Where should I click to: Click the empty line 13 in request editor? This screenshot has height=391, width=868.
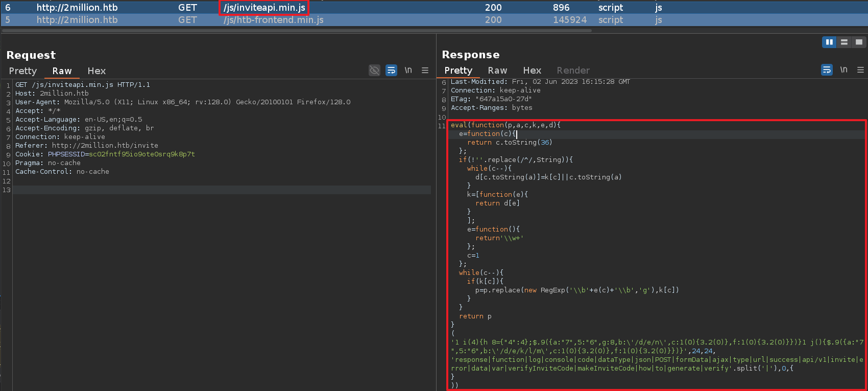click(220, 190)
